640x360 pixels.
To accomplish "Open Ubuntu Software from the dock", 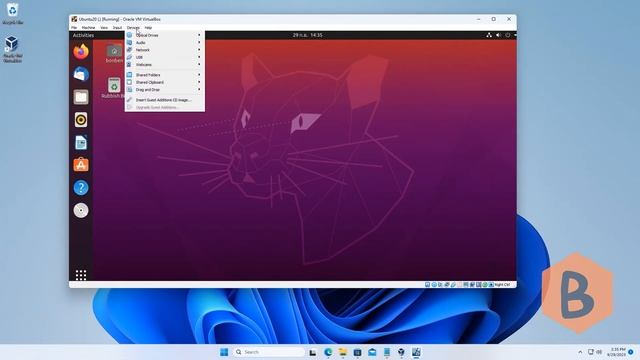I will coord(81,165).
